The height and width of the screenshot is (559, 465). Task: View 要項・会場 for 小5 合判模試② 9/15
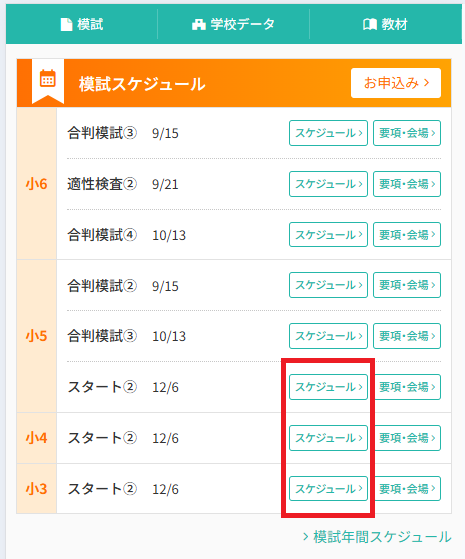(407, 285)
